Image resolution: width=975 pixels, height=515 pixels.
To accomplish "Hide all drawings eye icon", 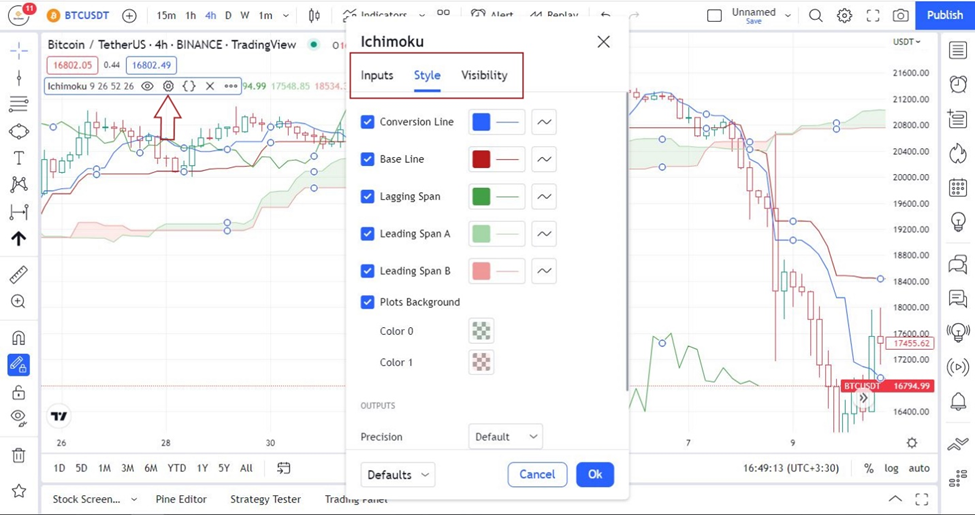I will click(19, 417).
